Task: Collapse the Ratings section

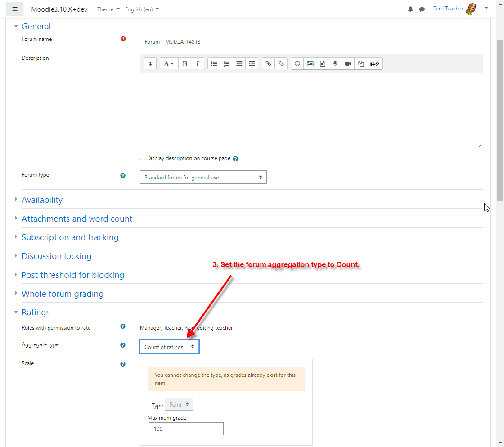Action: 36,313
